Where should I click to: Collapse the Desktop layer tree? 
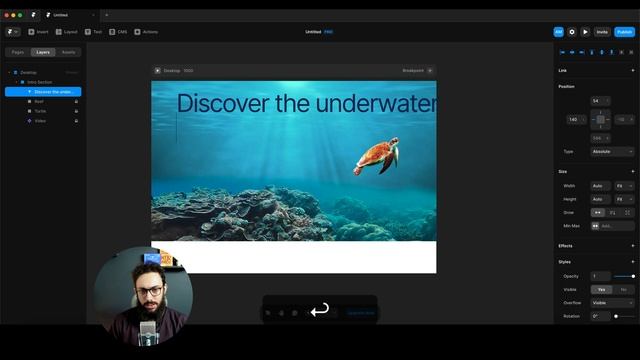[x=9, y=72]
